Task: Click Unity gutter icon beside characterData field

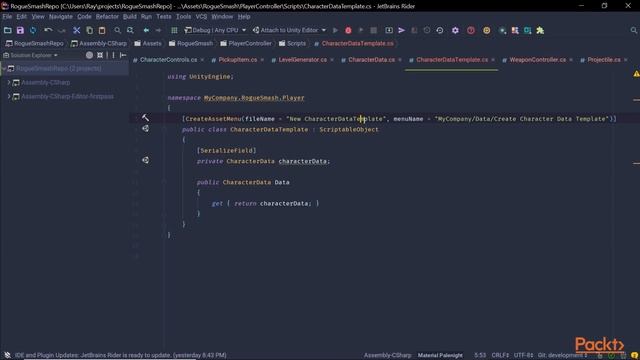Action: (145, 160)
